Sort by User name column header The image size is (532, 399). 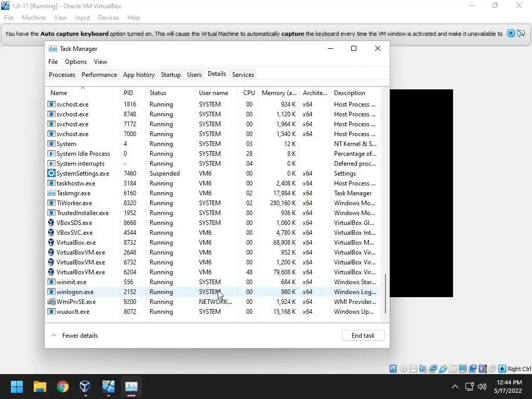[216, 92]
